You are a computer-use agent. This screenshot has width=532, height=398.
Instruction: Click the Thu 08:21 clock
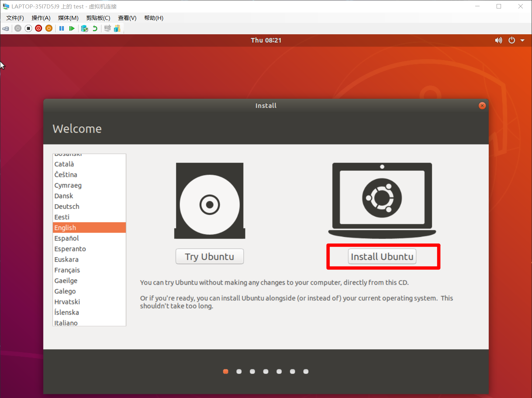click(x=266, y=40)
